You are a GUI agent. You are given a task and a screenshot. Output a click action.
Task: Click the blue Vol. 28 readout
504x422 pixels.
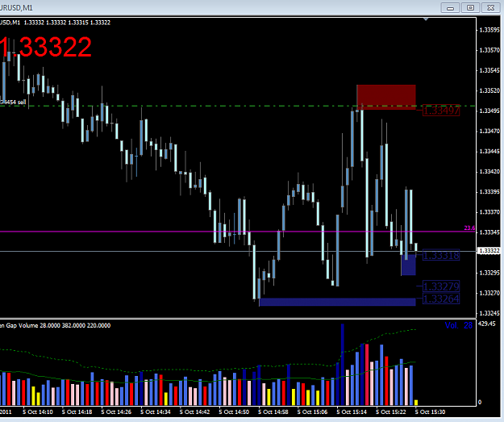[x=459, y=325]
